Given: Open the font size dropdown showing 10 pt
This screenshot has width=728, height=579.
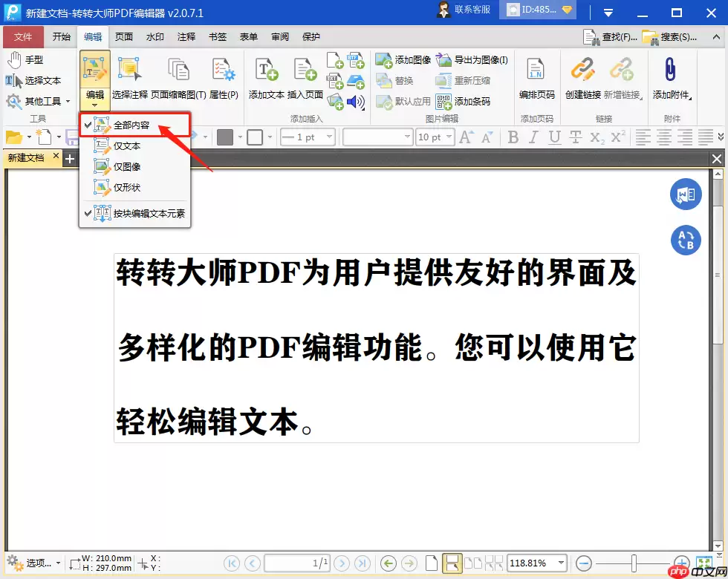Looking at the screenshot, I should tap(435, 137).
